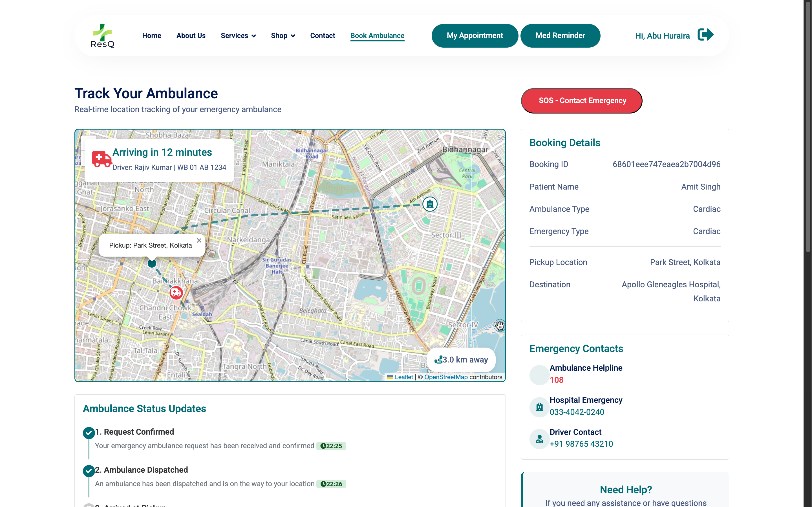This screenshot has height=507, width=812.
Task: Click the Request Confirmed checkmark icon
Action: click(89, 433)
